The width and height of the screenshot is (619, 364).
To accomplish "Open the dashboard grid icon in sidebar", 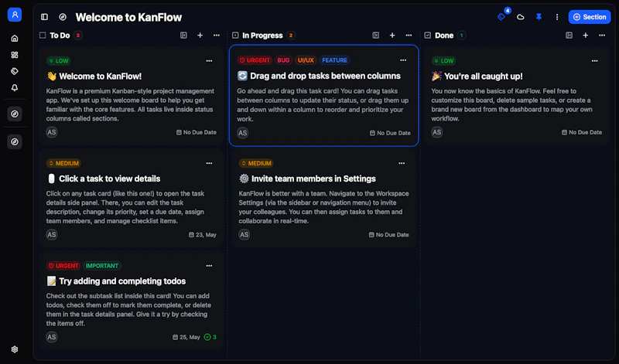I will 15,55.
